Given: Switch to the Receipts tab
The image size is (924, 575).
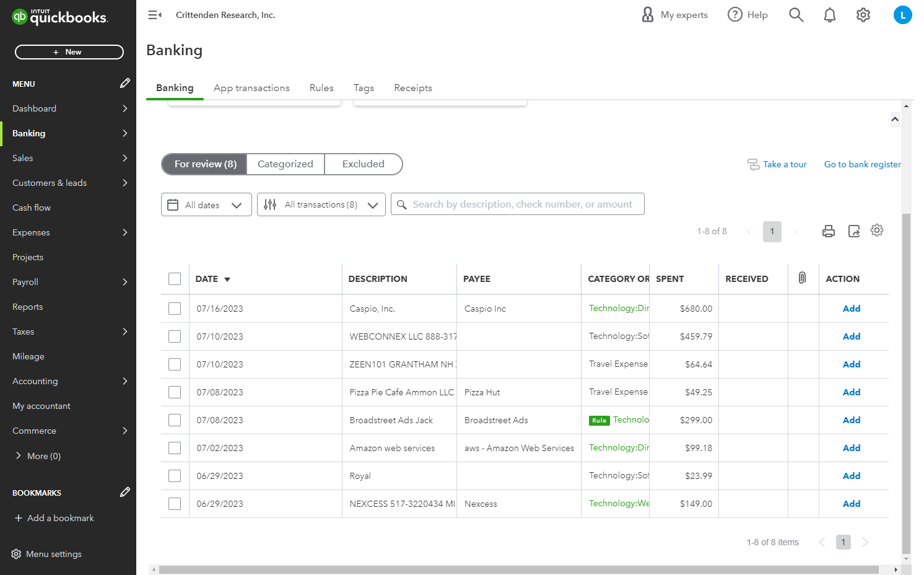Looking at the screenshot, I should point(413,88).
